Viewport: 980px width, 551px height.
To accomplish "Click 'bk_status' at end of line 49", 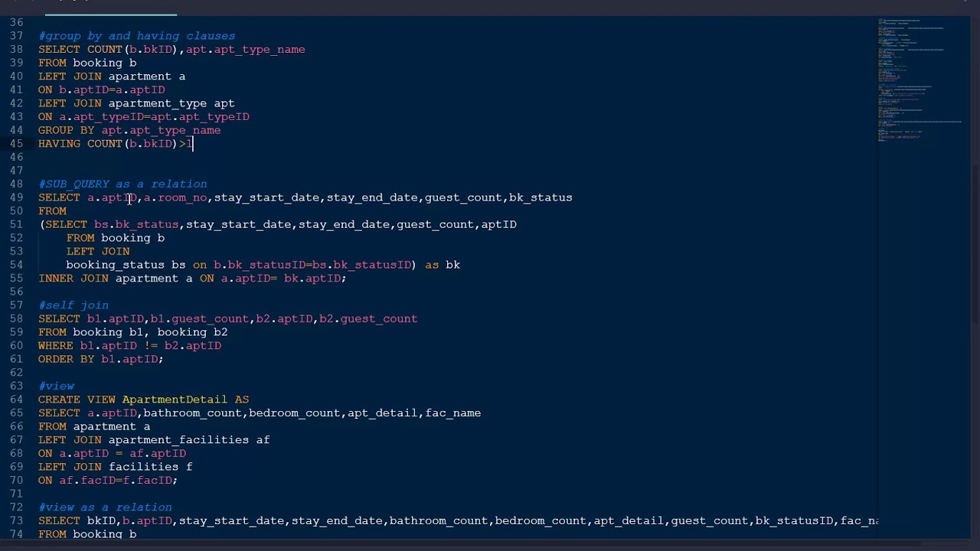I will pyautogui.click(x=541, y=197).
